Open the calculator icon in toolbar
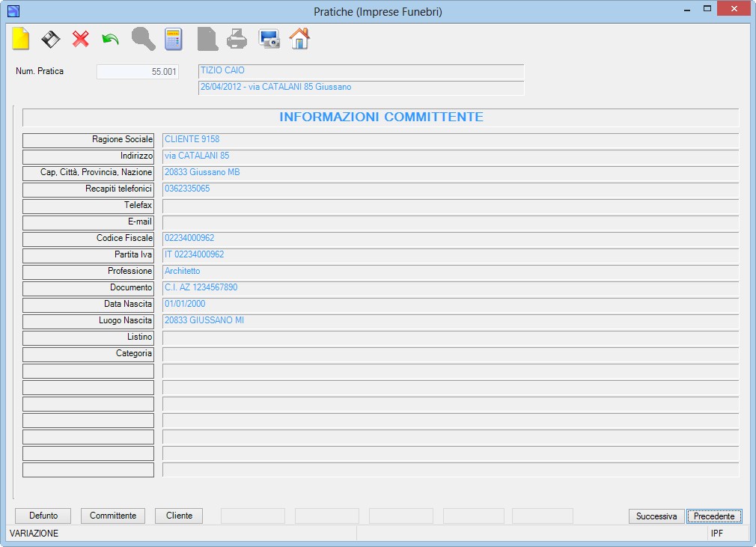The width and height of the screenshot is (756, 547). (174, 39)
